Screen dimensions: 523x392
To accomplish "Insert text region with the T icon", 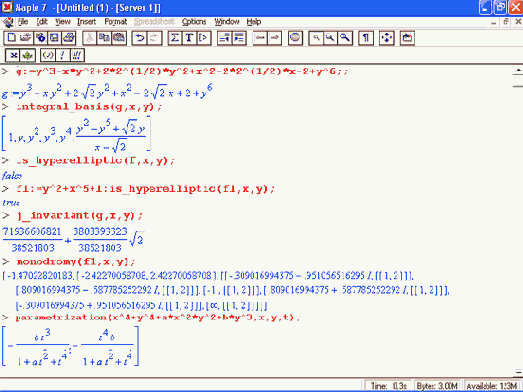I will point(189,38).
